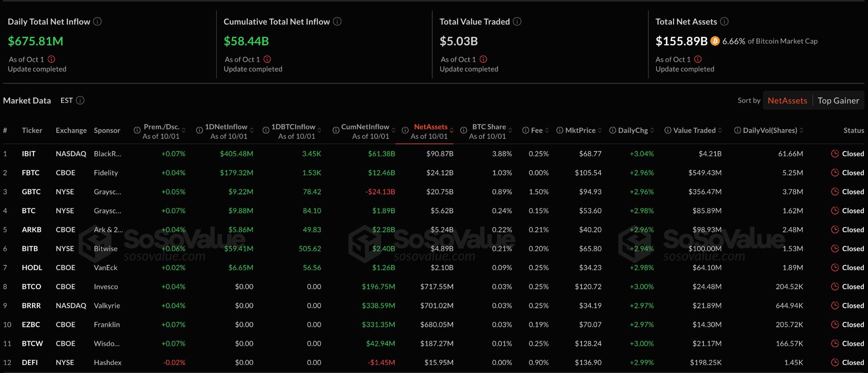The height and width of the screenshot is (373, 868).
Task: Sort by the 1DNetInflow column arrows
Action: point(252,130)
